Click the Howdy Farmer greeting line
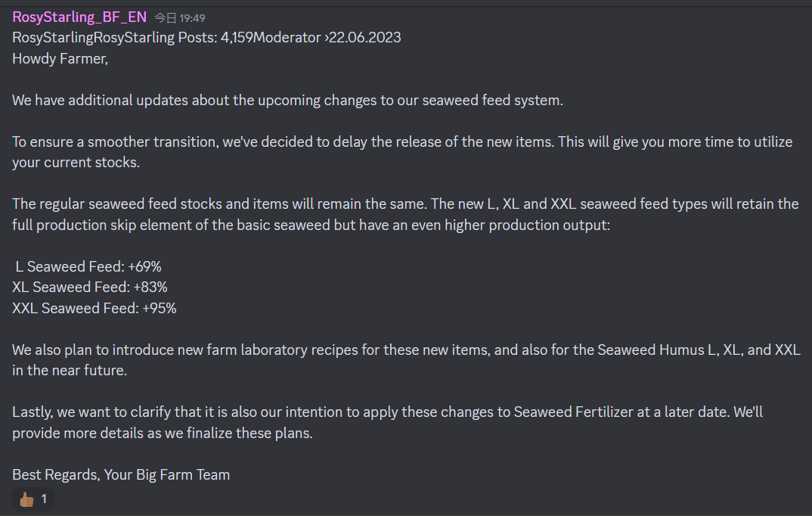 (60, 58)
